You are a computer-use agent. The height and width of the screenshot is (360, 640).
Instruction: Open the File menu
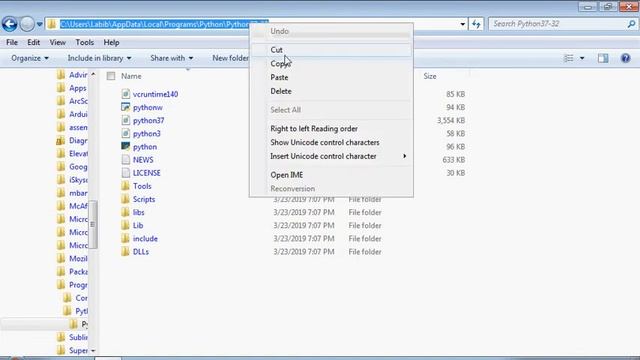pyautogui.click(x=12, y=42)
